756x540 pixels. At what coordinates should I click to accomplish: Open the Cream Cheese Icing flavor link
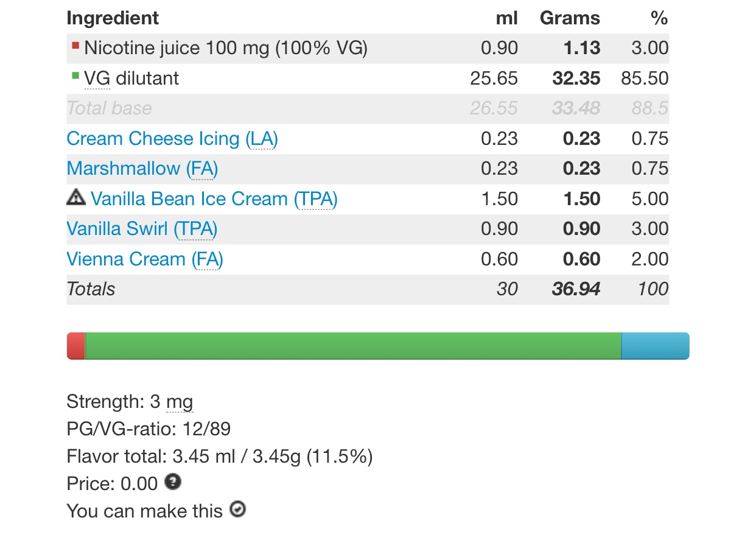point(172,139)
